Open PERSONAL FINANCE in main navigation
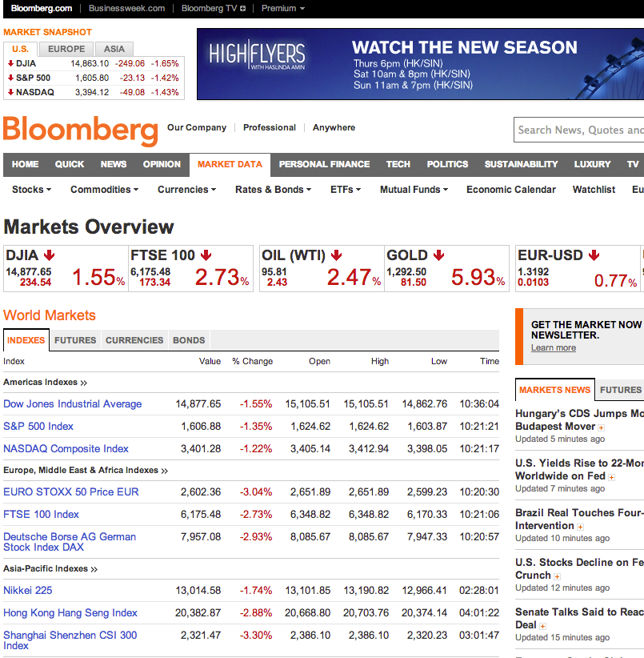Viewport: 644px width, 658px height. click(x=324, y=165)
